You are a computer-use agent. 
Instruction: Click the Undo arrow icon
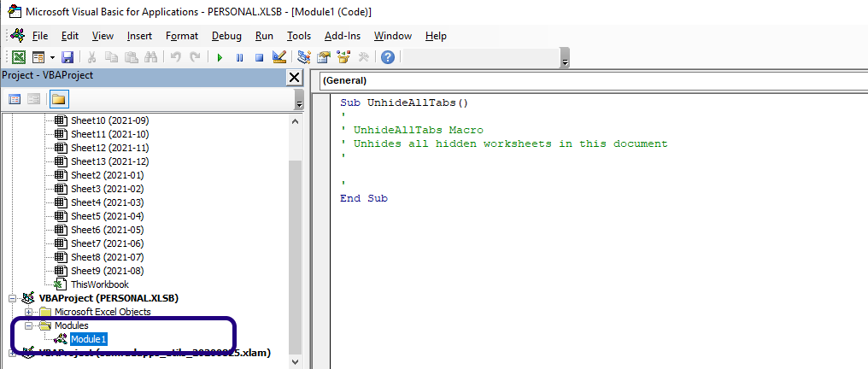(175, 57)
